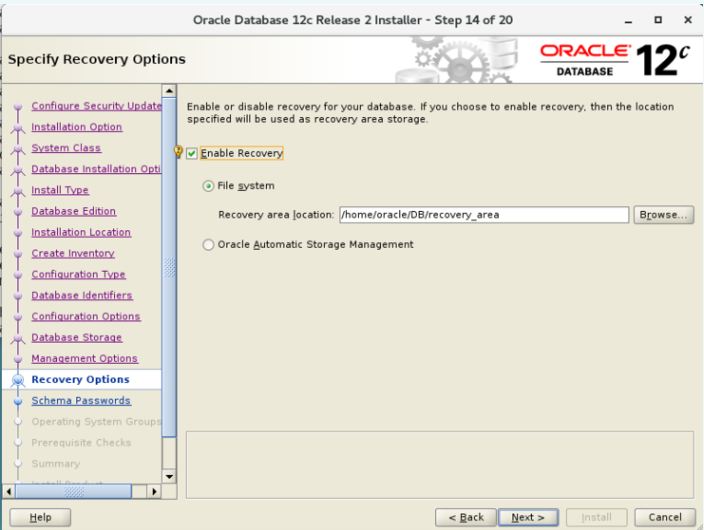This screenshot has width=704, height=530.
Task: Click the step-list horizontal scroll left arrow
Action: click(x=9, y=491)
